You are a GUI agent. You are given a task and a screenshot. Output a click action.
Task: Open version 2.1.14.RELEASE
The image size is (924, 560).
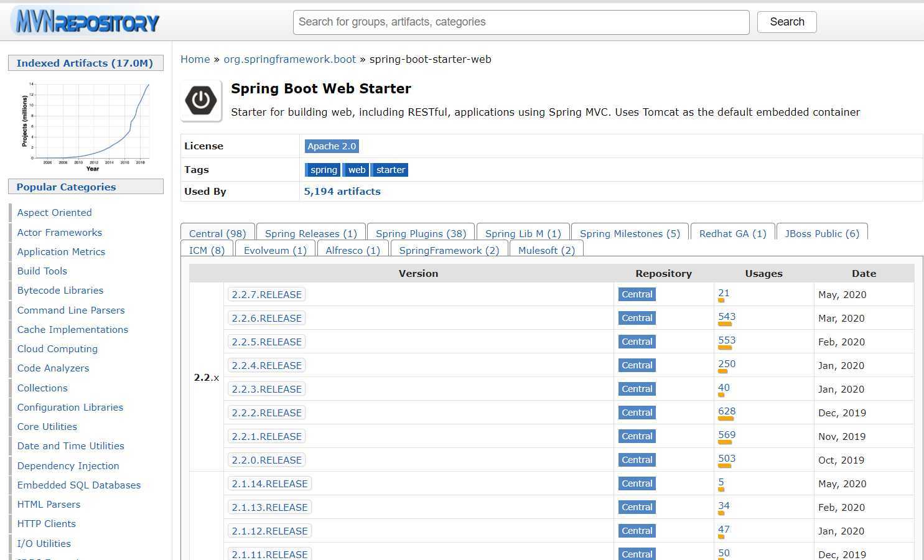click(x=269, y=483)
